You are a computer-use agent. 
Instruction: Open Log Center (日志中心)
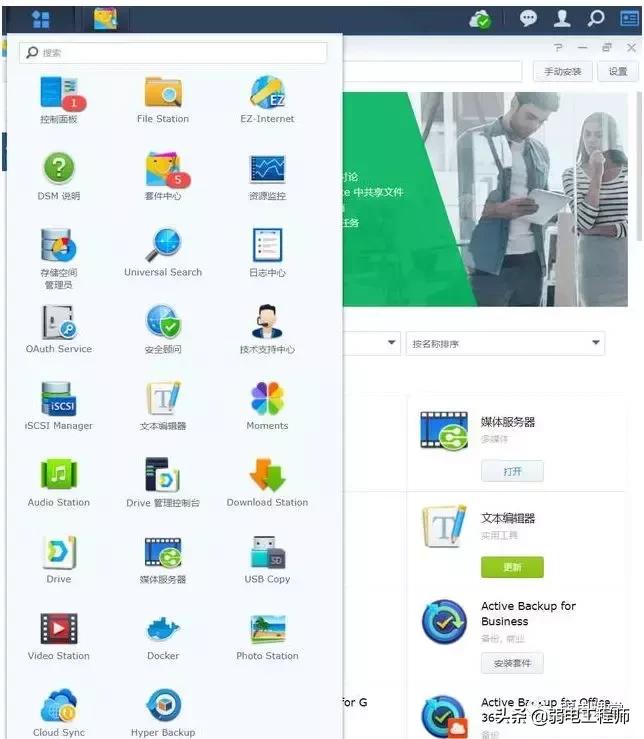click(267, 253)
